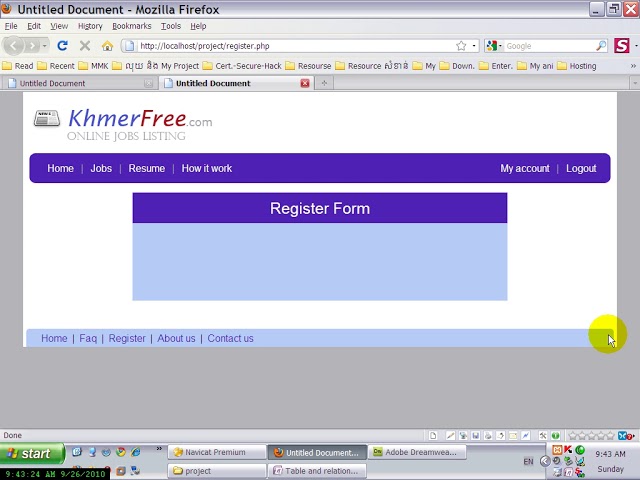Open the Resume navigation link
The image size is (640, 480).
[147, 169]
